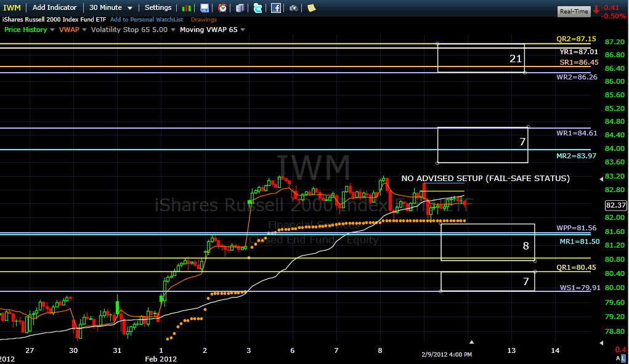Image resolution: width=629 pixels, height=364 pixels.
Task: Open the 30 Minute timeframe dropdown
Action: pos(111,7)
